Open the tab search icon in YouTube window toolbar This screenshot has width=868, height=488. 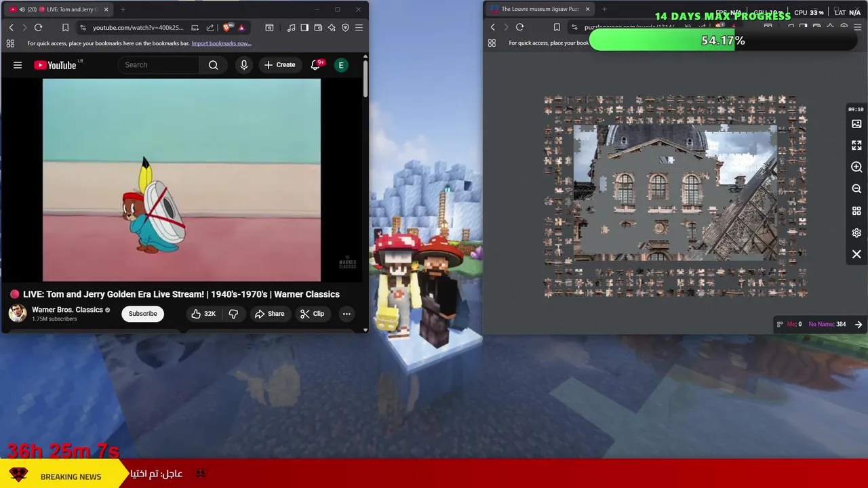point(269,28)
